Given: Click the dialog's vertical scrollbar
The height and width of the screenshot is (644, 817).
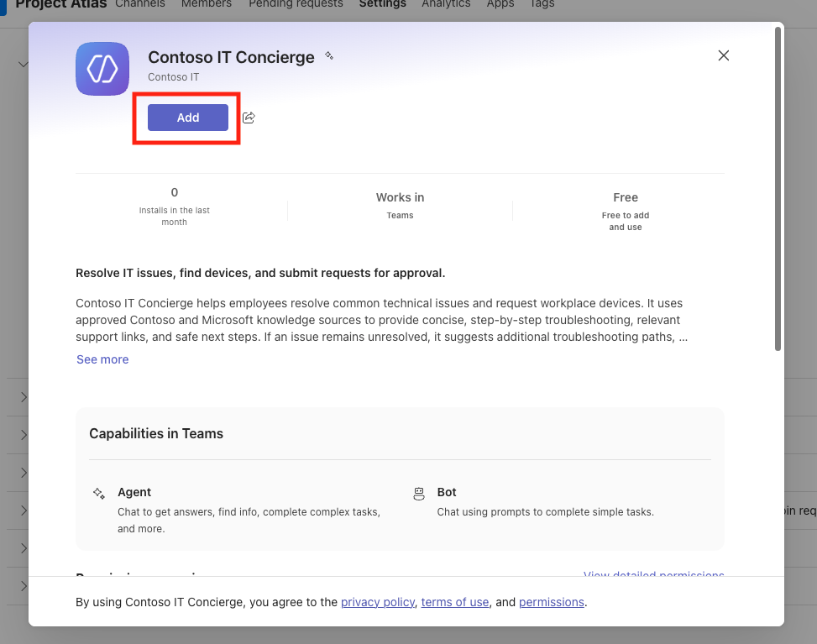Looking at the screenshot, I should [778, 189].
